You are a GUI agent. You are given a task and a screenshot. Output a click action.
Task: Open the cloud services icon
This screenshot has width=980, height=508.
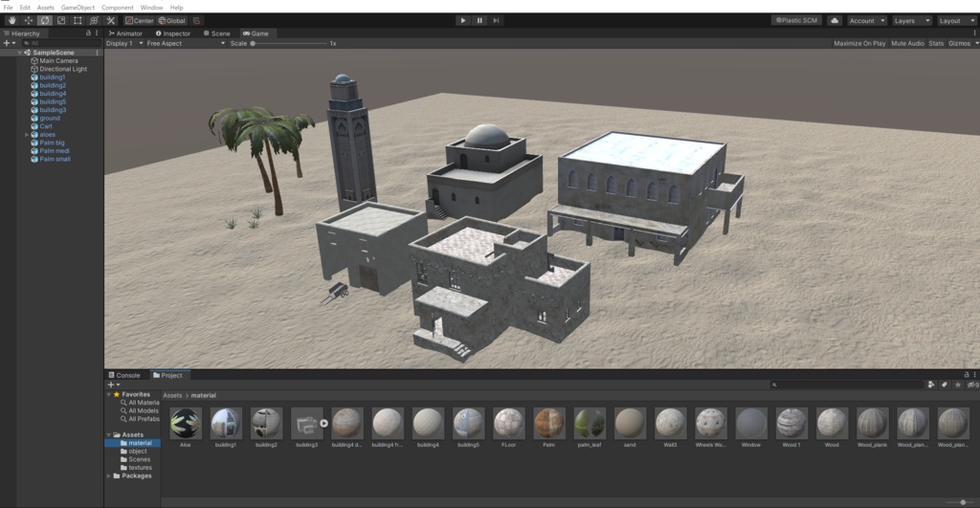pyautogui.click(x=835, y=21)
